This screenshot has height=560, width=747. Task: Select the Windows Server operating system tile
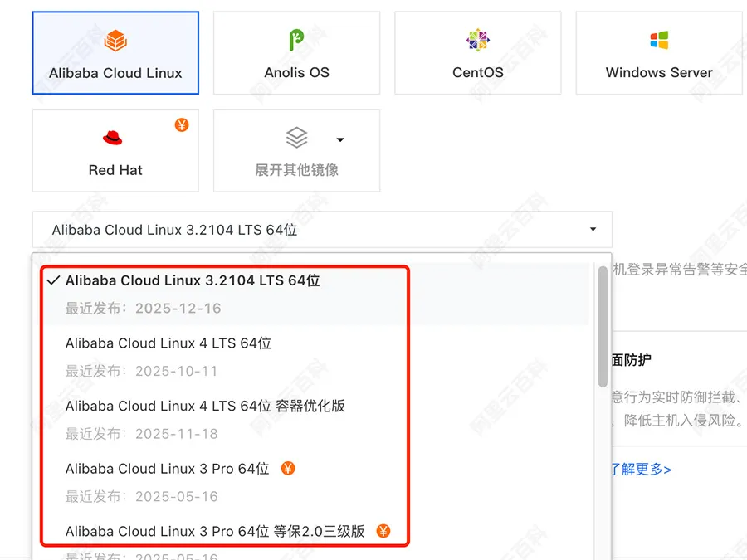pos(658,51)
